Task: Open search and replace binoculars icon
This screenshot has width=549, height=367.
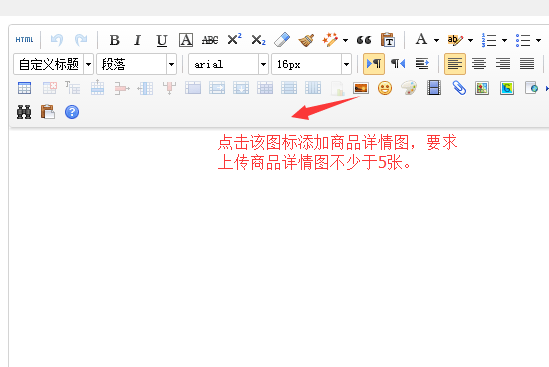Action: [x=24, y=112]
